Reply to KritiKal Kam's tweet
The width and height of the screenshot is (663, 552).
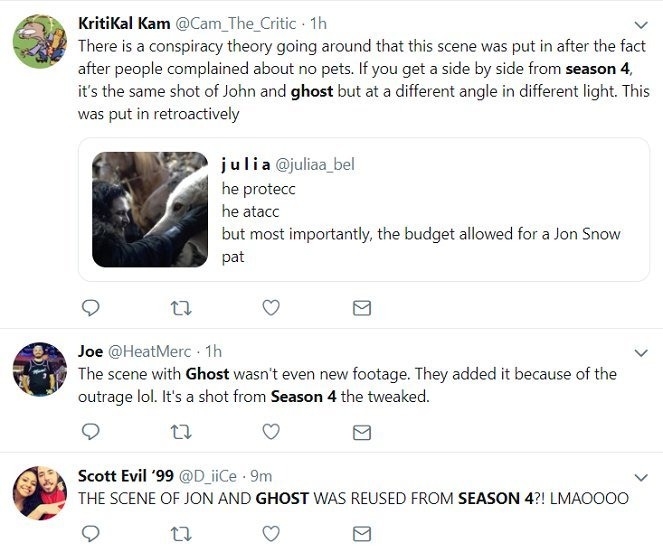point(90,308)
